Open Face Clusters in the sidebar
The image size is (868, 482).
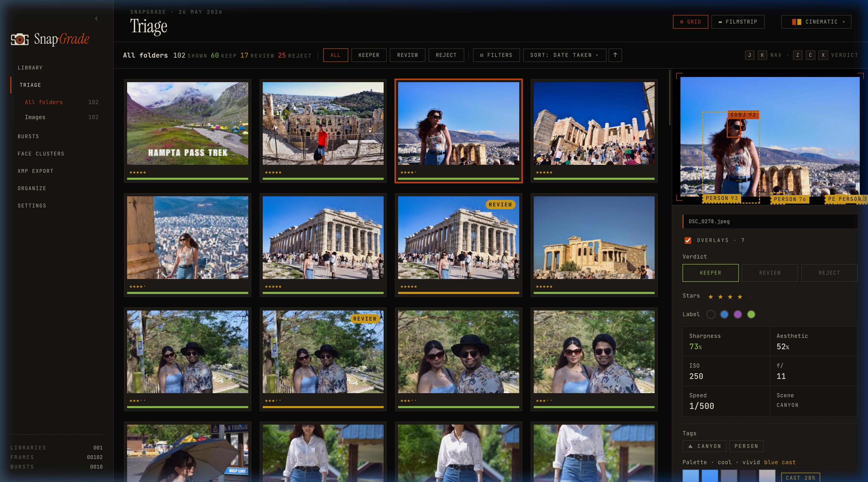tap(41, 154)
